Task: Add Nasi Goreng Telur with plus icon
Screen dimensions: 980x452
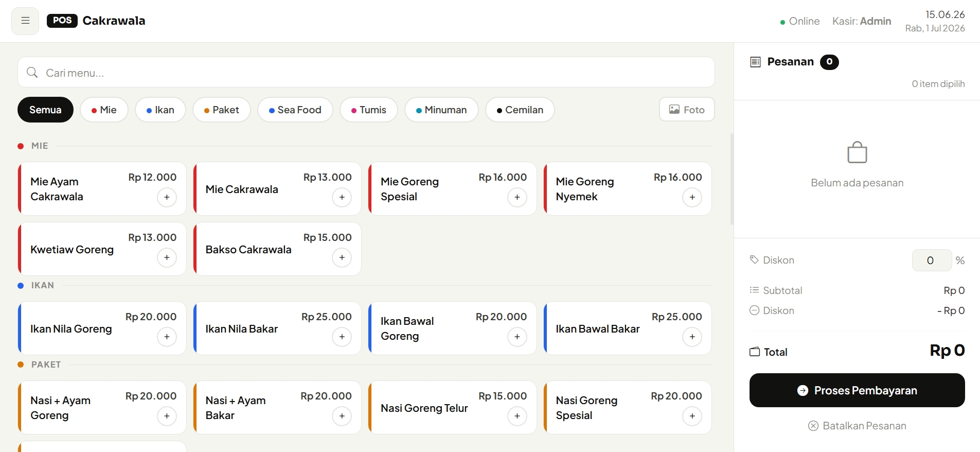Action: click(517, 416)
